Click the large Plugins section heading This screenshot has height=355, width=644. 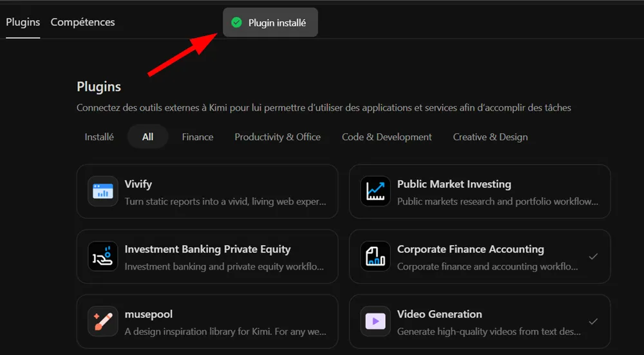(99, 87)
